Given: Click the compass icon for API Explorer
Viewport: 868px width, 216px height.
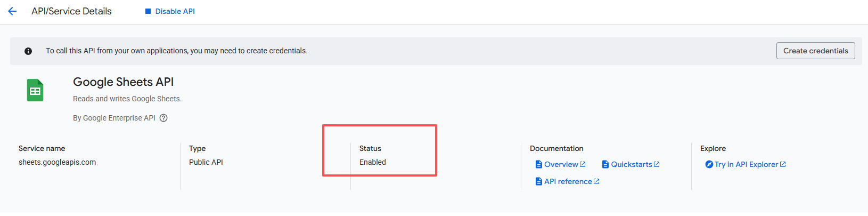Looking at the screenshot, I should 709,164.
